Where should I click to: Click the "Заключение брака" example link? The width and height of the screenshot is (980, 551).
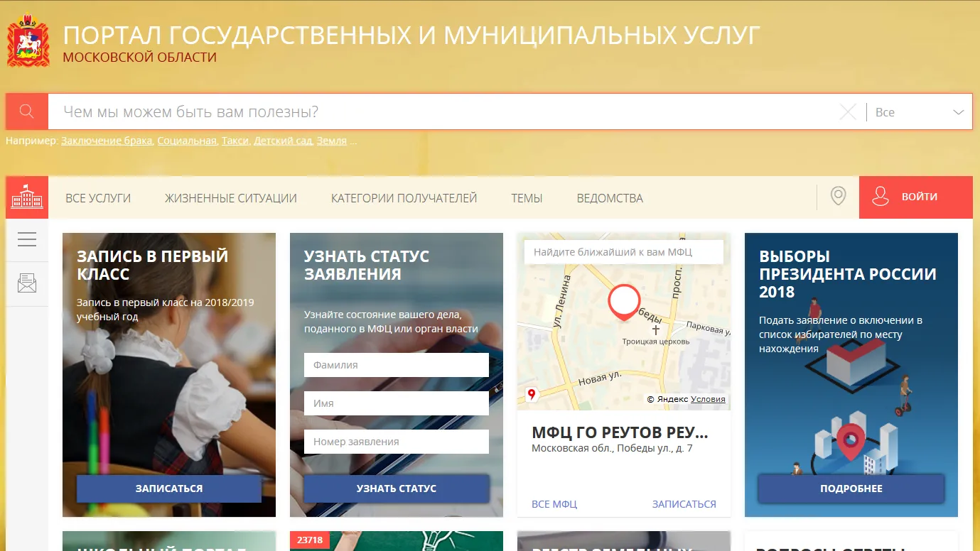pos(107,141)
